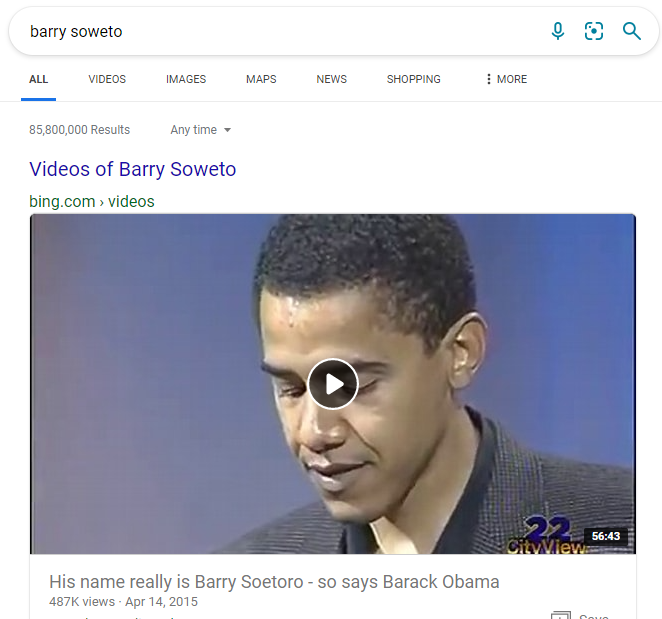This screenshot has height=619, width=662.
Task: Click the 56:43 duration badge on the video
Action: coord(605,536)
